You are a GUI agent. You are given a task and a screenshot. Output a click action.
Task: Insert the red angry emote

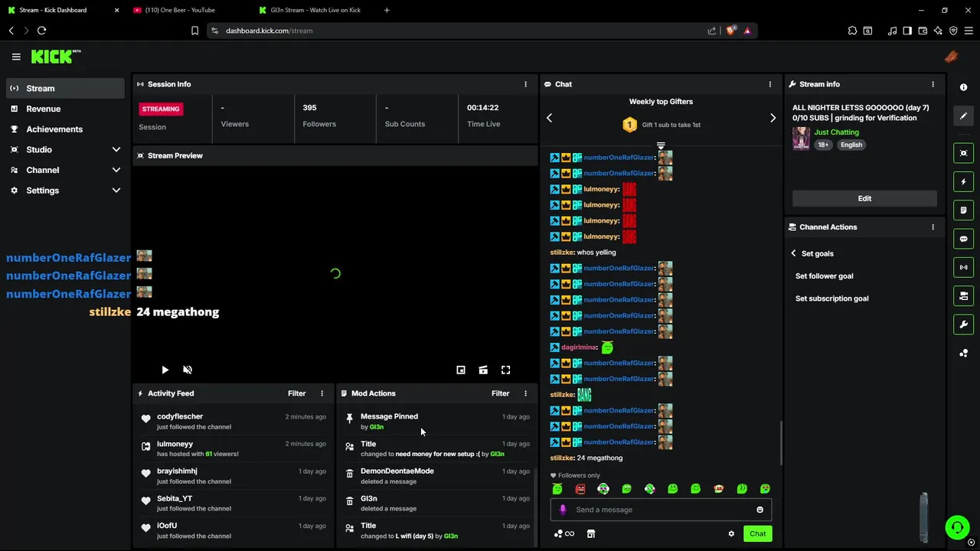tap(580, 488)
